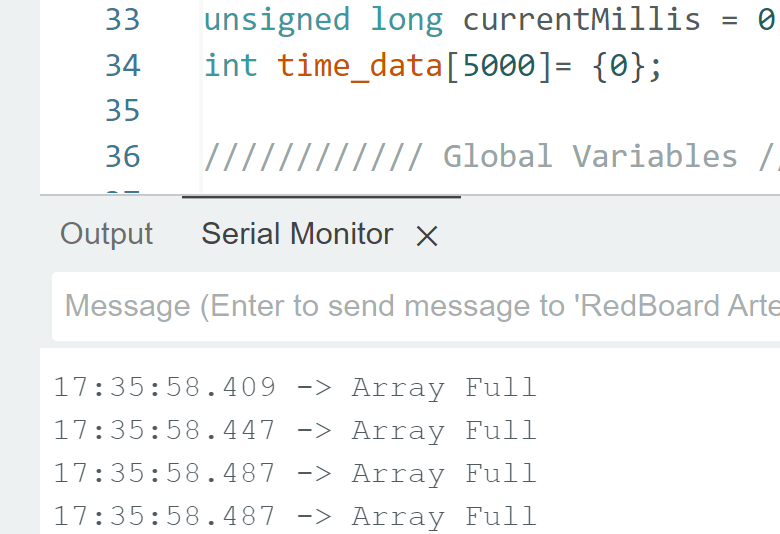Viewport: 780px width, 534px height.
Task: Click the currentMillis identifier
Action: pos(582,20)
